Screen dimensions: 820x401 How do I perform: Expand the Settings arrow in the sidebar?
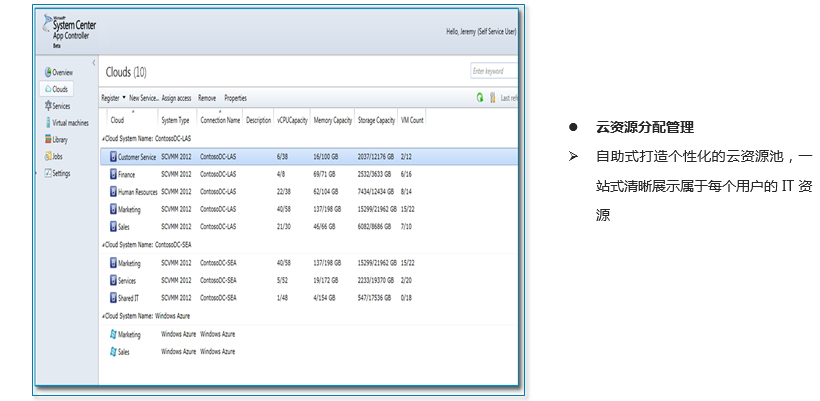[x=37, y=173]
